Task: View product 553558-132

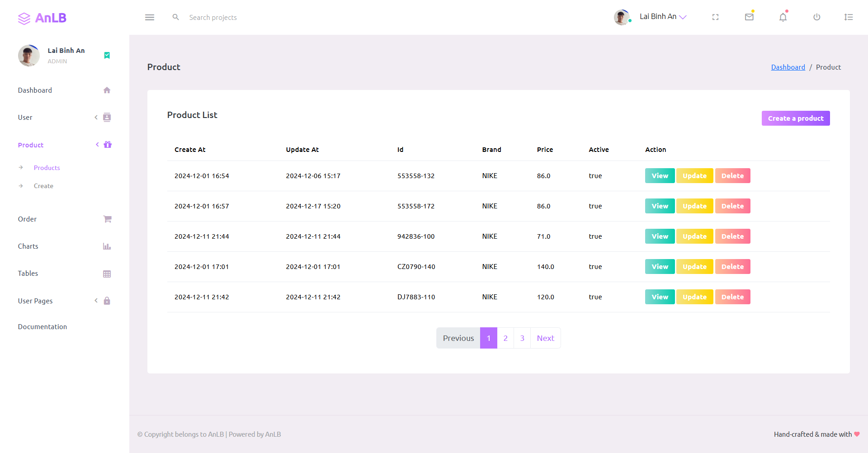Action: pos(660,176)
